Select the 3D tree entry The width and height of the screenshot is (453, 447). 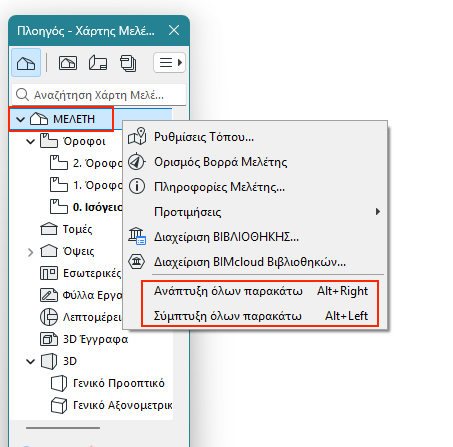[x=70, y=361]
